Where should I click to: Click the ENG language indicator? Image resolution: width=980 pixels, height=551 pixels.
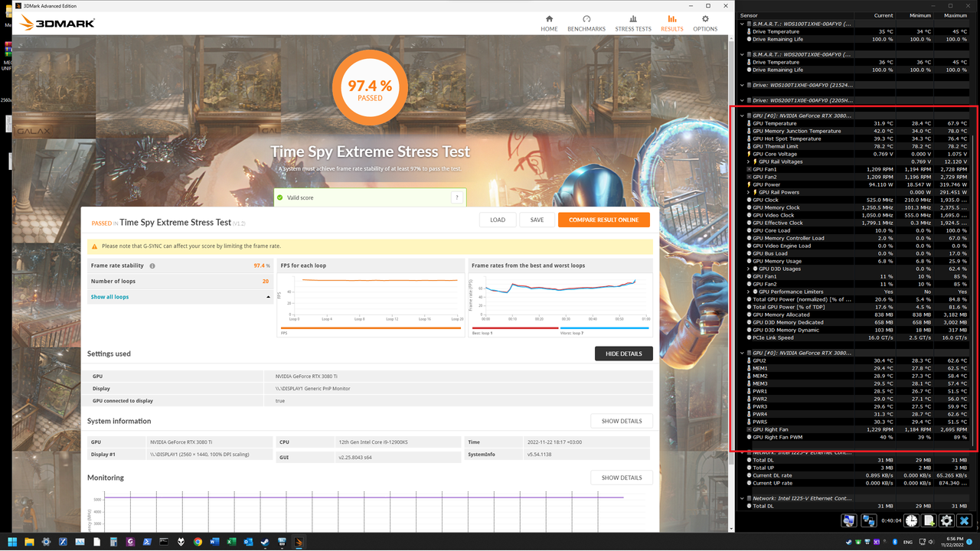[x=908, y=542]
